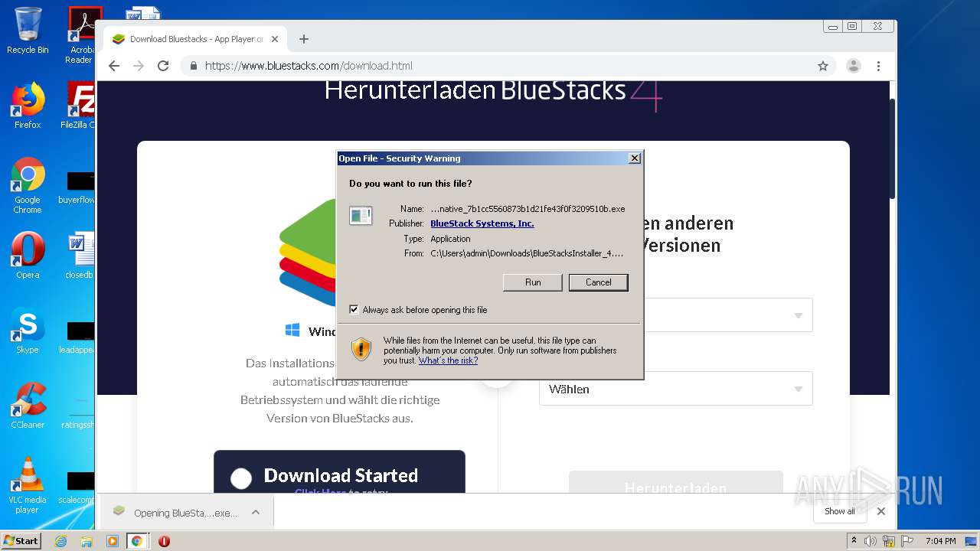The width and height of the screenshot is (980, 551).
Task: Bookmark this page with the star icon
Action: (823, 66)
